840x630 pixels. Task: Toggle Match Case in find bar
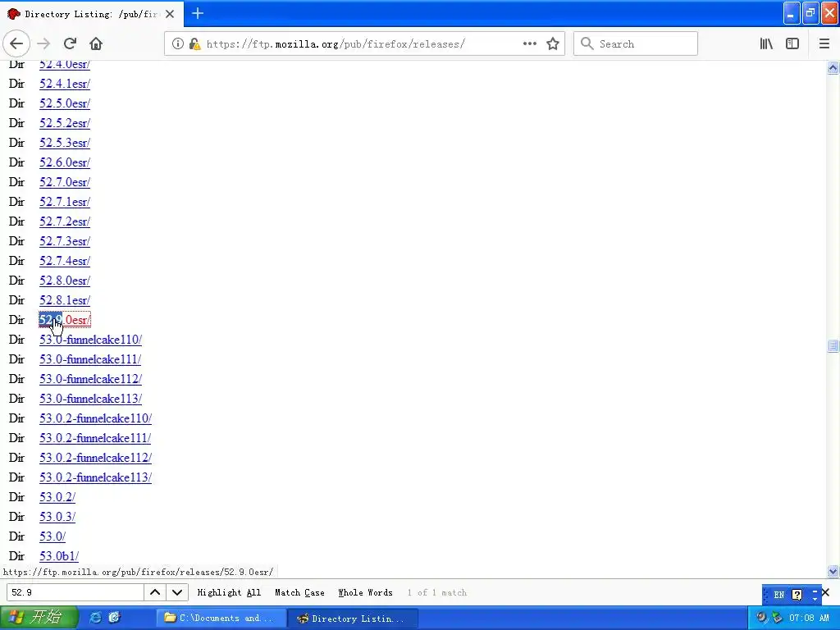299,592
